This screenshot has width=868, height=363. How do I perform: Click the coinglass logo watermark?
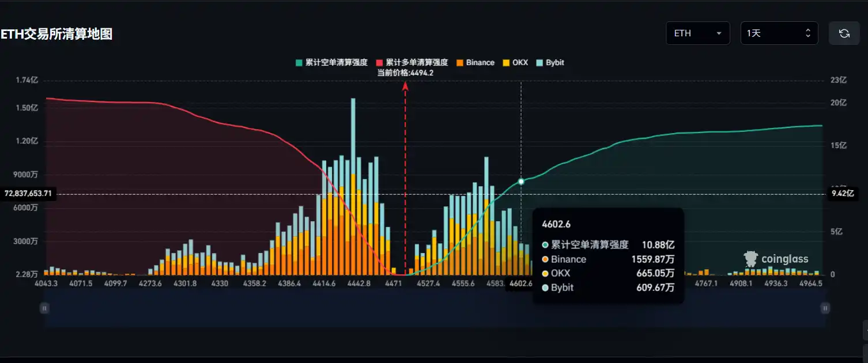coord(776,259)
